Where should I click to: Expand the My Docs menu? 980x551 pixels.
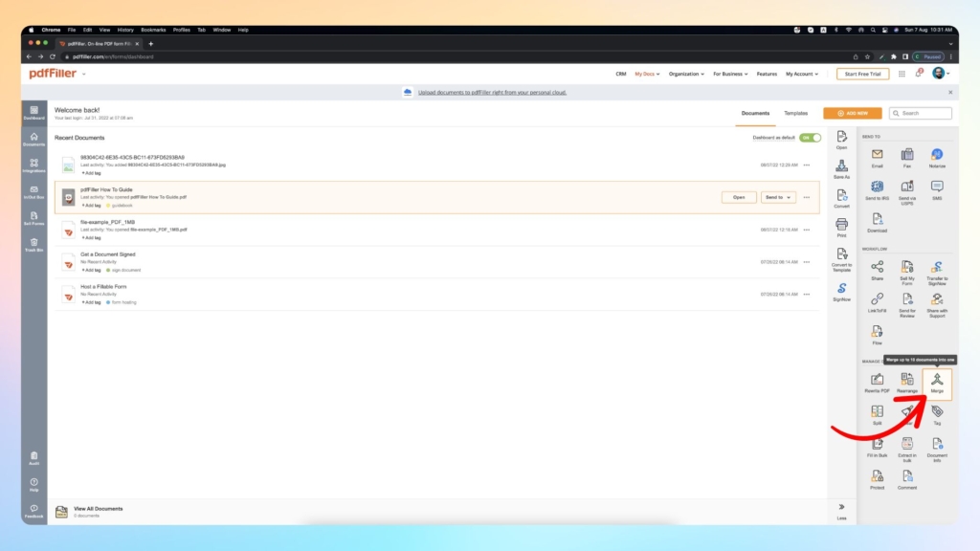[647, 74]
